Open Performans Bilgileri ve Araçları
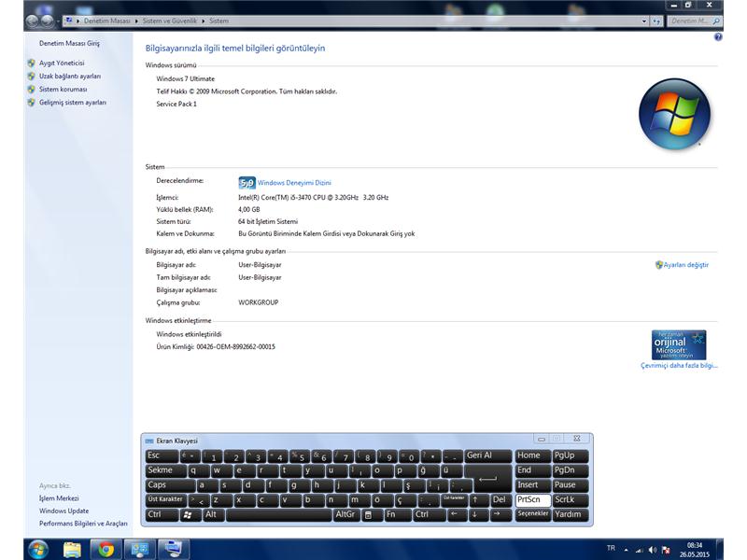The height and width of the screenshot is (560, 747). 83,524
